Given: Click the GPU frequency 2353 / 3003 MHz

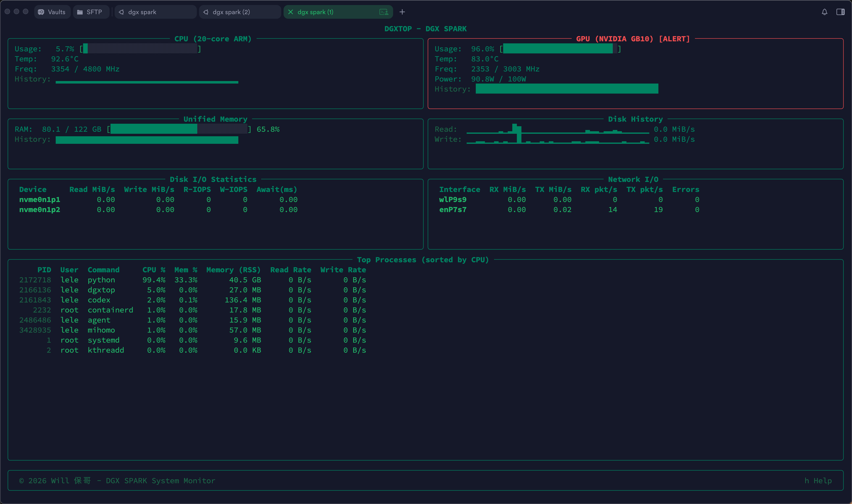Looking at the screenshot, I should (505, 69).
